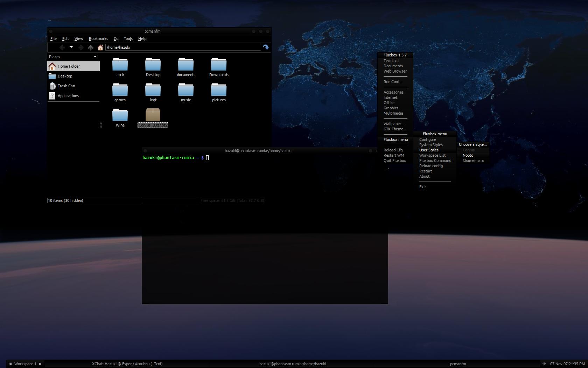Open the Edit menu in pcmanfm
Image resolution: width=588 pixels, height=368 pixels.
pos(65,39)
